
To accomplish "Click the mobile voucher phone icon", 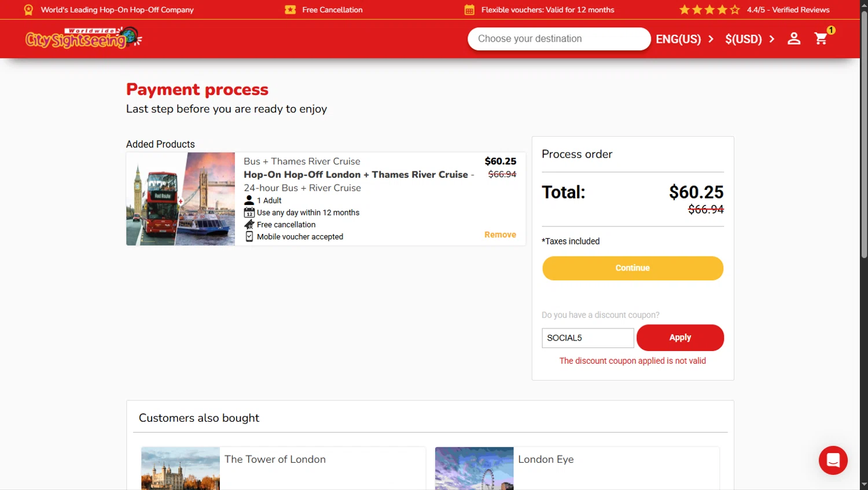I will point(249,237).
